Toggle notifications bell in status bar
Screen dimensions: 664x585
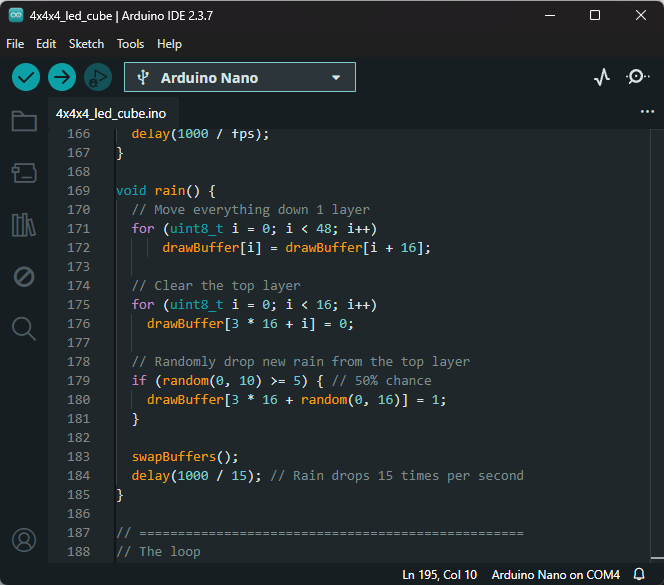tap(639, 575)
